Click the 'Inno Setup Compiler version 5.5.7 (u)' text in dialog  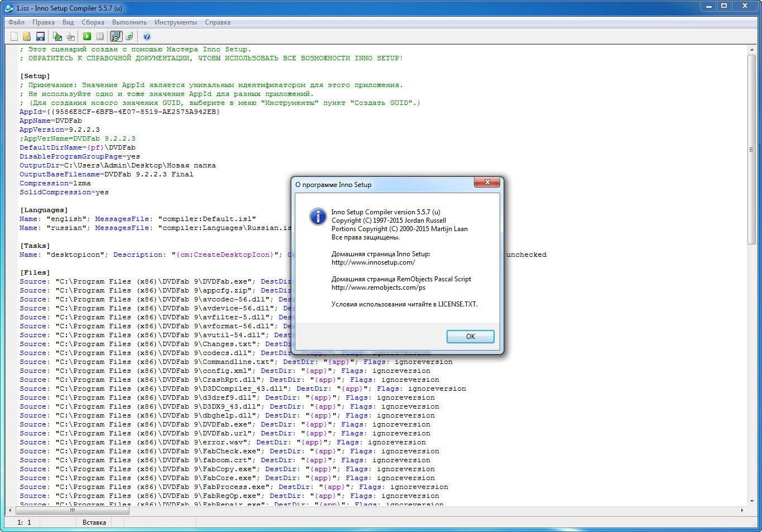tap(386, 212)
